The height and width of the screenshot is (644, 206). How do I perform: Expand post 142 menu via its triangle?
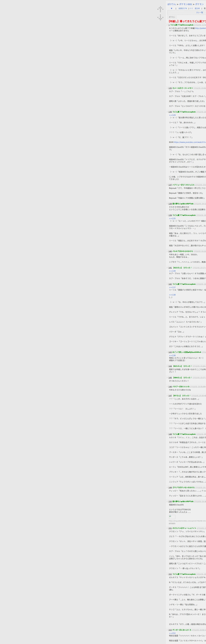click(167, 284)
